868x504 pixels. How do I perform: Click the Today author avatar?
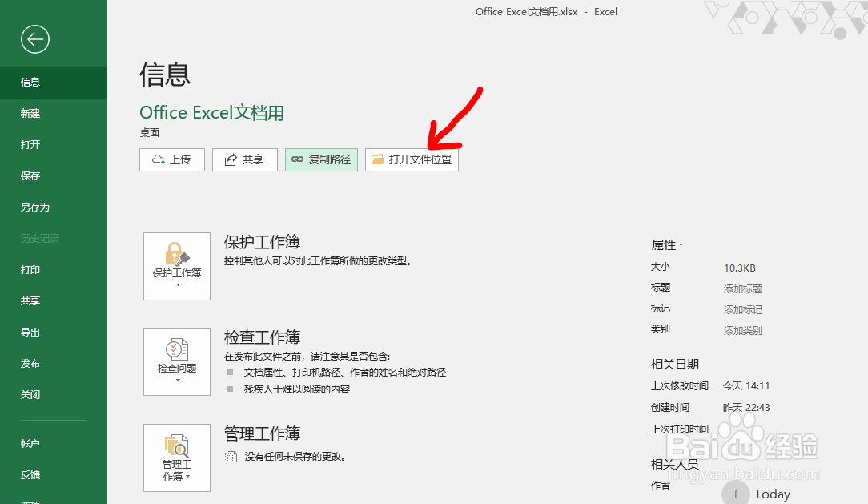pos(735,492)
